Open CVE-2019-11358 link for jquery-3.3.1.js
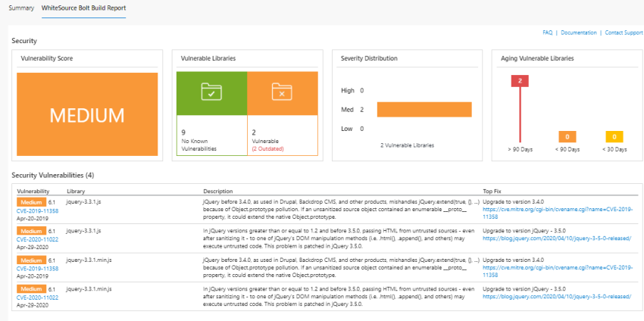This screenshot has height=321, width=644. tap(37, 211)
